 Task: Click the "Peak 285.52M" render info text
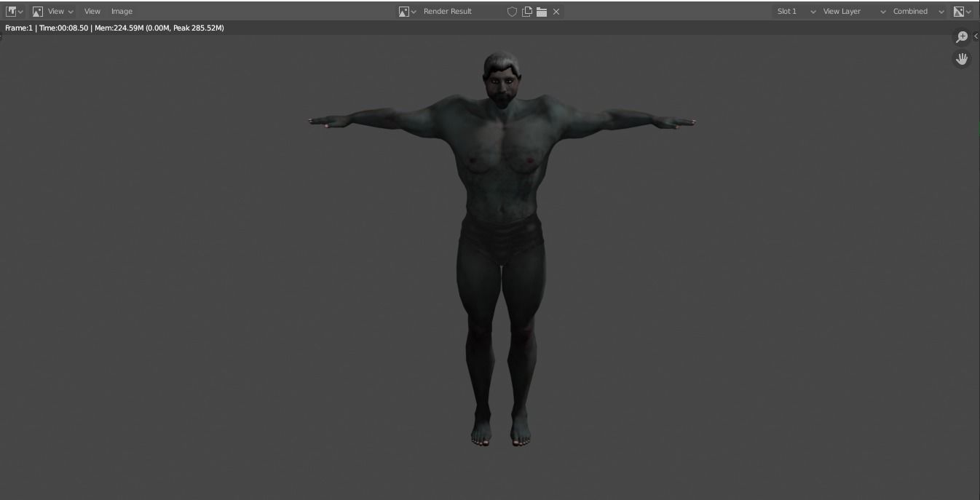pyautogui.click(x=198, y=28)
